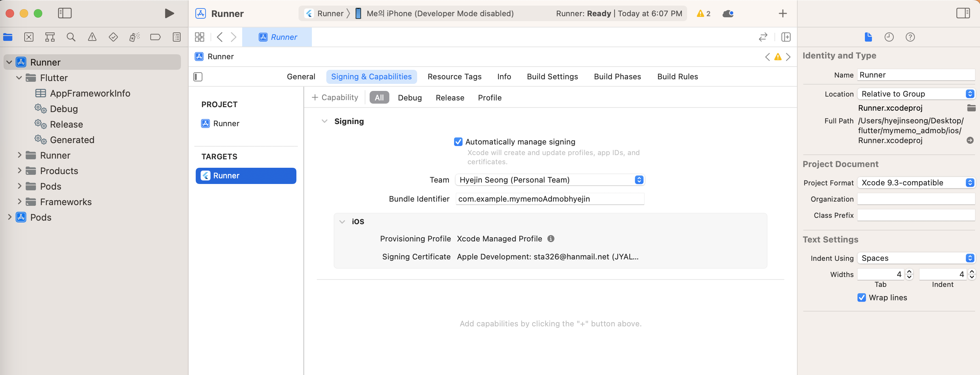The image size is (980, 375).
Task: Toggle the Wrap lines checkbox
Action: (861, 298)
